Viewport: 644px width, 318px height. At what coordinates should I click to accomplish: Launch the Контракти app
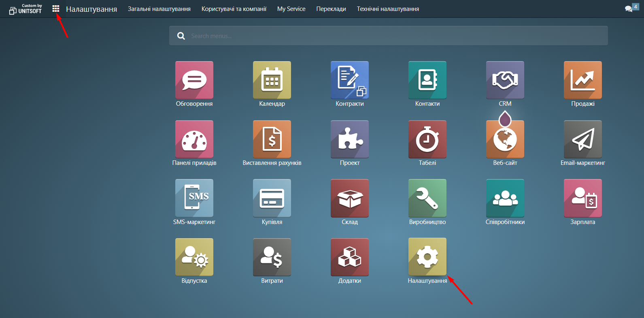pos(350,80)
